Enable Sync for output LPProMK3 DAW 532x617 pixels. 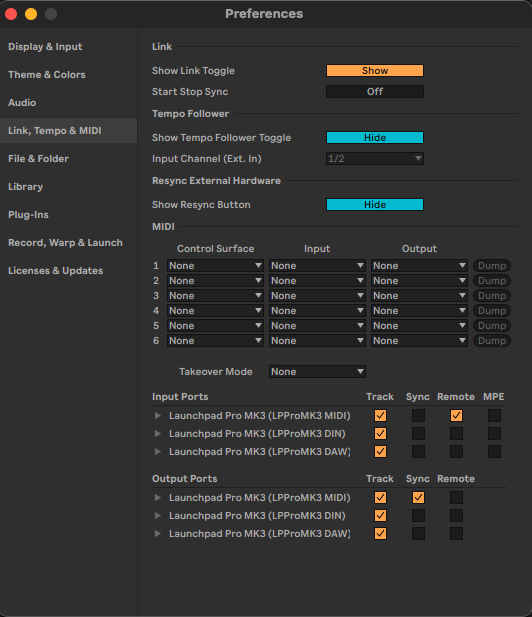click(x=418, y=534)
